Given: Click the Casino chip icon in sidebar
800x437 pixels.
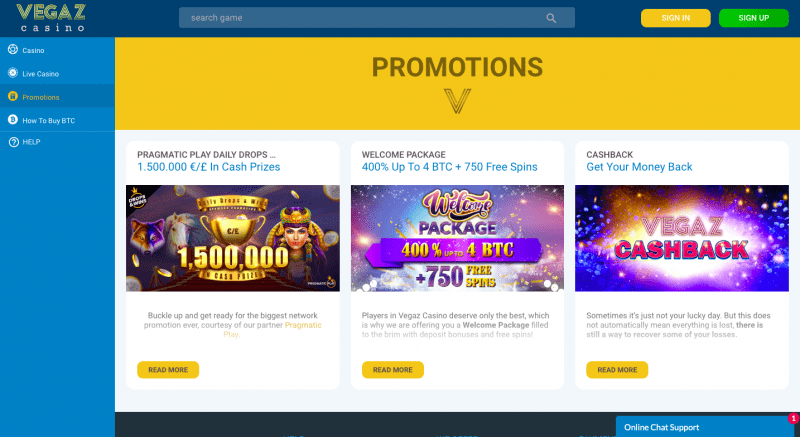Looking at the screenshot, I should pos(13,49).
